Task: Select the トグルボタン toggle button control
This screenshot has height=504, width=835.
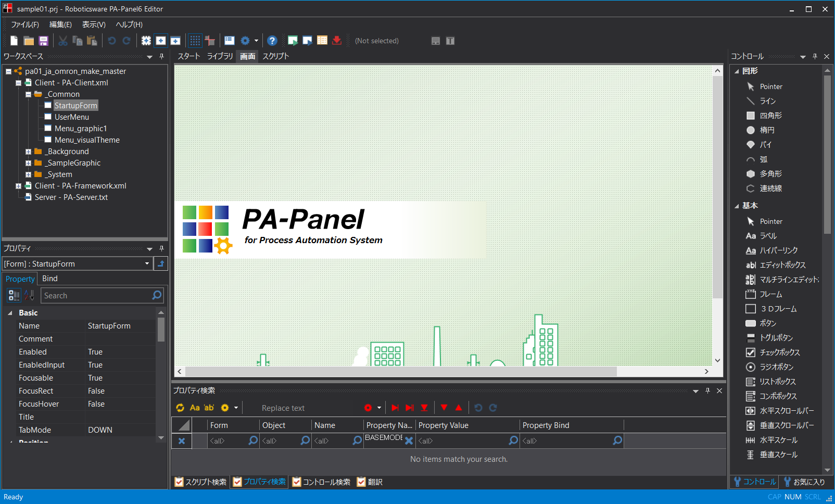Action: [x=776, y=338]
